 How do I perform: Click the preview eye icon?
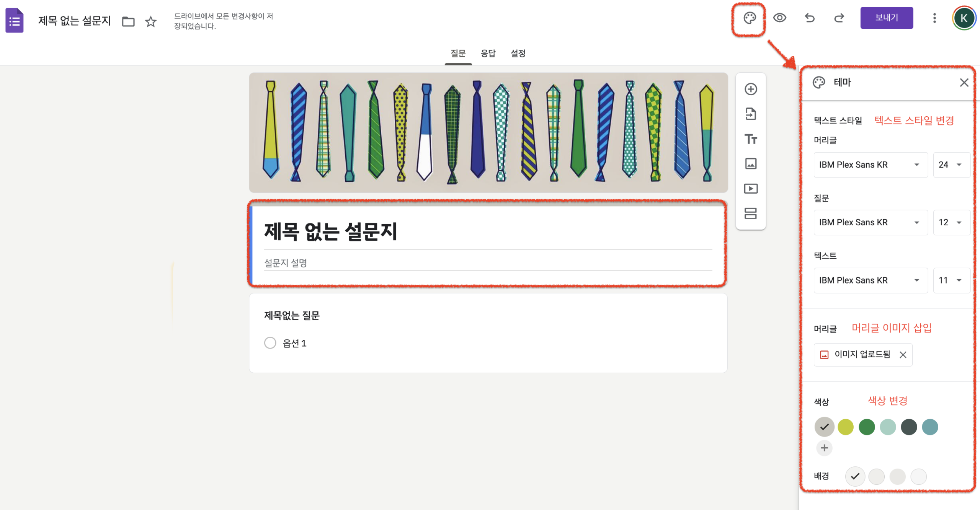[779, 18]
